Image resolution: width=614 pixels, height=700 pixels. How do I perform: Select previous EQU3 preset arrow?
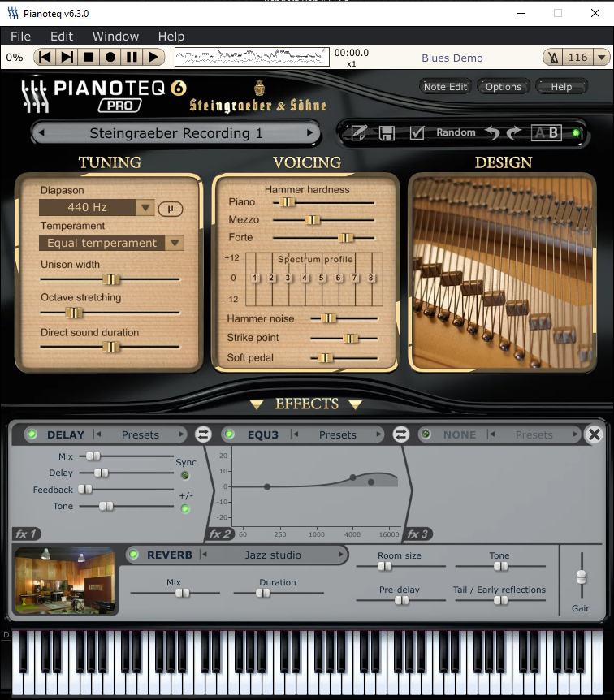[x=295, y=434]
